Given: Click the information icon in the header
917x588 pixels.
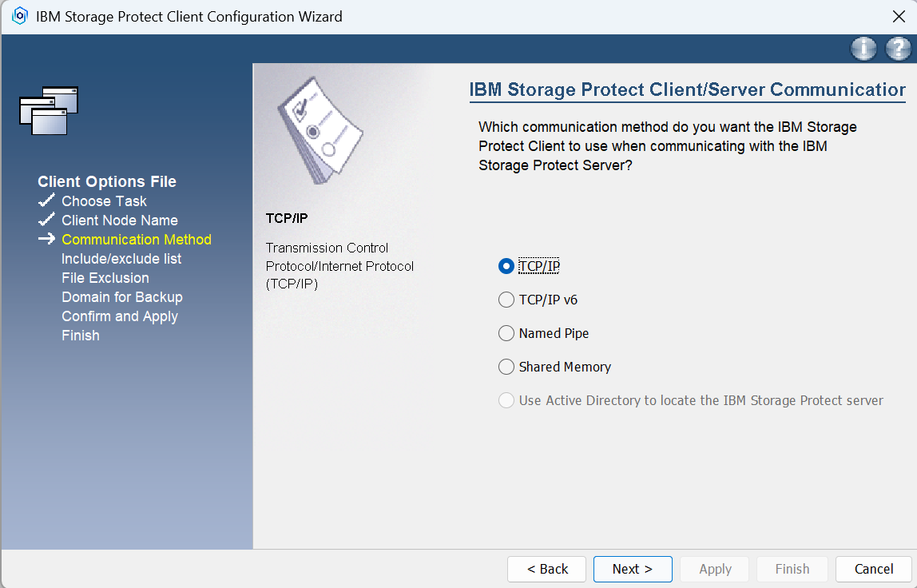Looking at the screenshot, I should coord(863,50).
